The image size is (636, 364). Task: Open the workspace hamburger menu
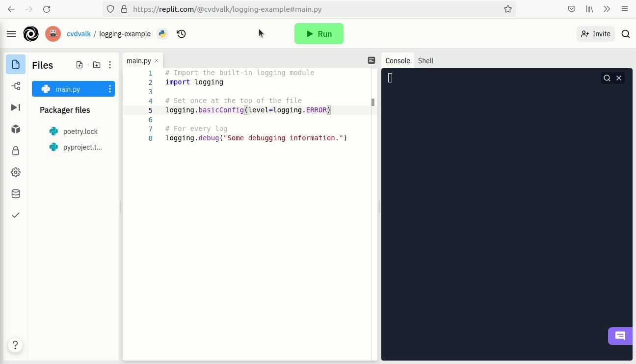pyautogui.click(x=11, y=33)
